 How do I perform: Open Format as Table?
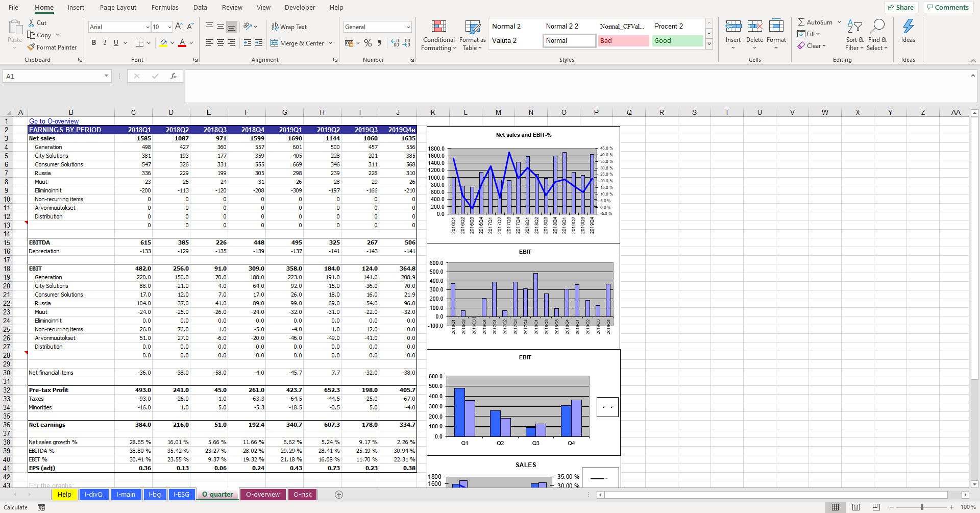pos(473,35)
